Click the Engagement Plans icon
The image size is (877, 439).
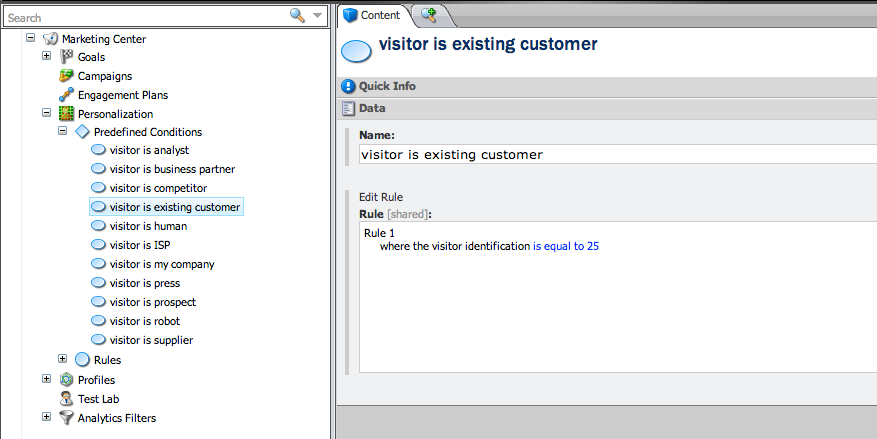67,95
